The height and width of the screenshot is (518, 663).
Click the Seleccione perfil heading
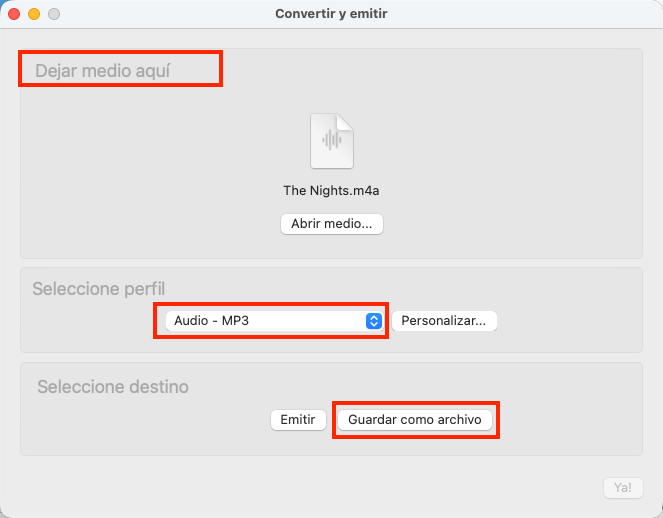pyautogui.click(x=98, y=289)
